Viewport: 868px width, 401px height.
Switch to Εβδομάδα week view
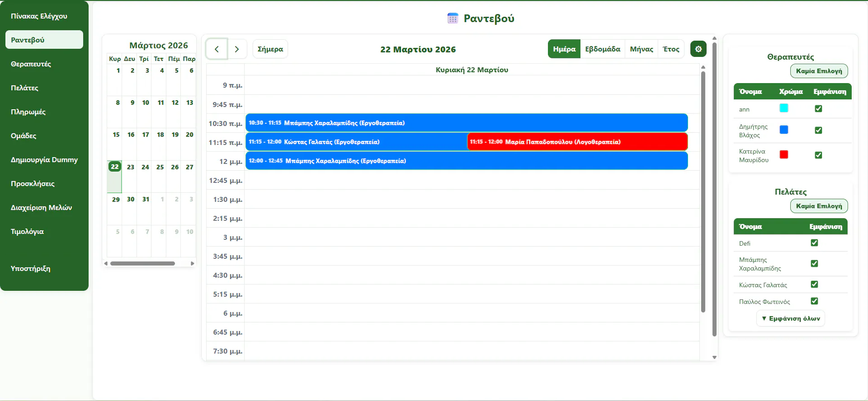tap(603, 49)
